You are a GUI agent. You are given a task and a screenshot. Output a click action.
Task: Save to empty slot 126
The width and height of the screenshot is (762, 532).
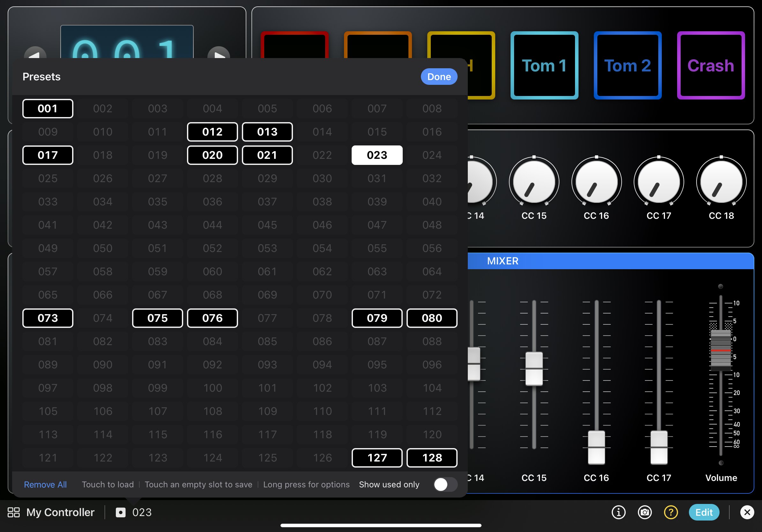(x=322, y=458)
